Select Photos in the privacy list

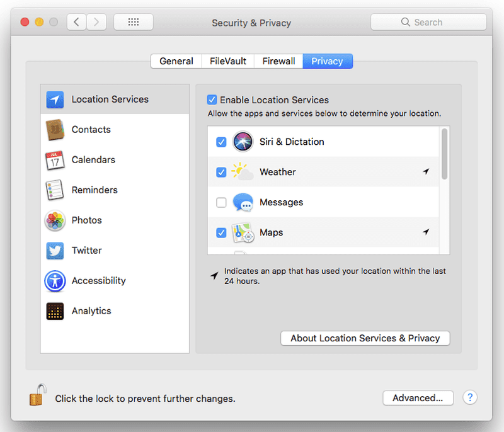pyautogui.click(x=86, y=220)
